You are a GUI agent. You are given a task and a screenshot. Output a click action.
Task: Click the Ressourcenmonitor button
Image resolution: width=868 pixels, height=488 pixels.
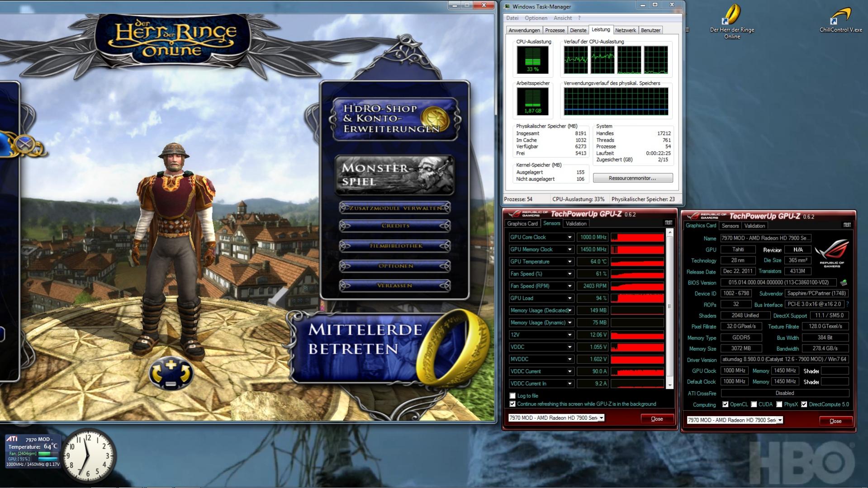pyautogui.click(x=632, y=178)
